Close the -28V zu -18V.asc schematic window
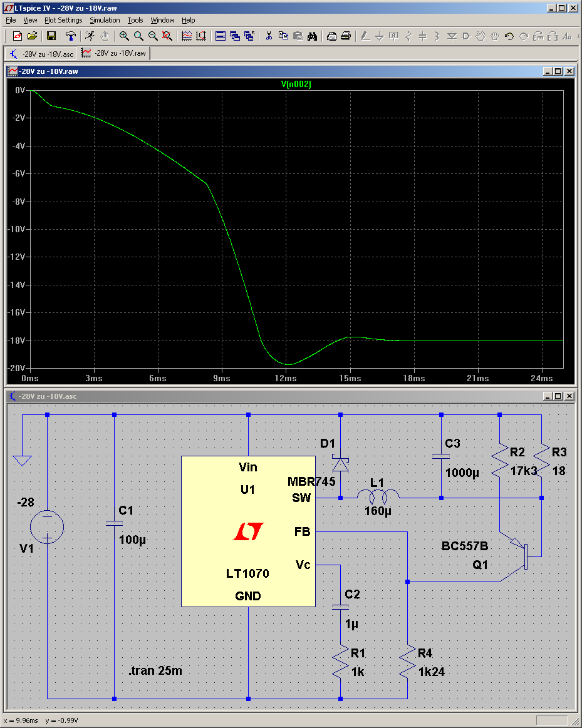The height and width of the screenshot is (728, 582). (x=569, y=396)
